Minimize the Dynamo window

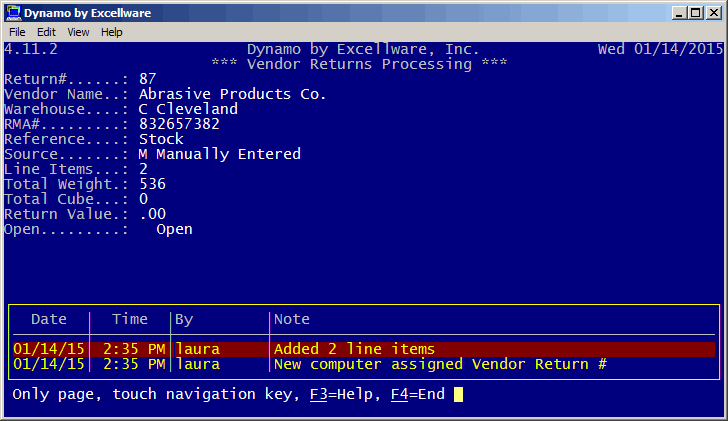pyautogui.click(x=679, y=13)
